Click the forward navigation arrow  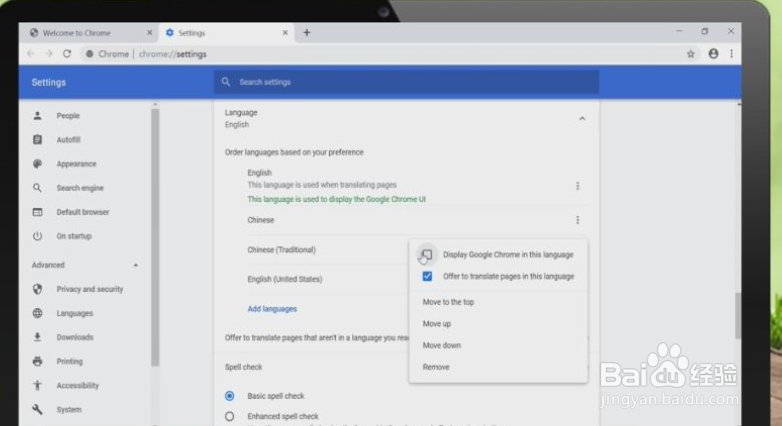pos(49,54)
